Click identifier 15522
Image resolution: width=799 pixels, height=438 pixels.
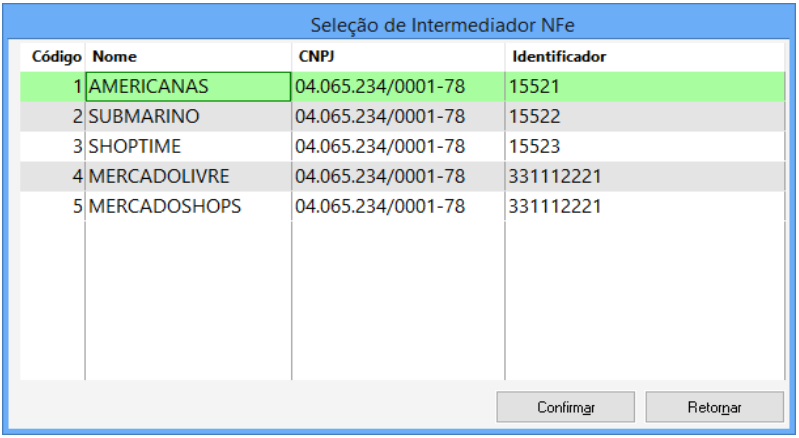point(534,117)
